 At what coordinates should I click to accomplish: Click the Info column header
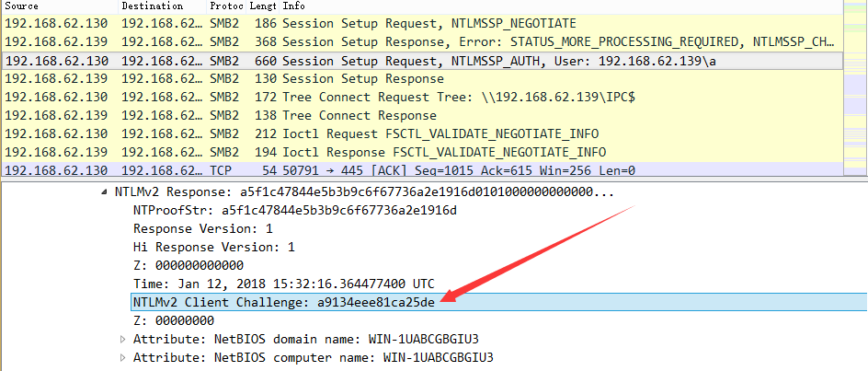coord(294,6)
